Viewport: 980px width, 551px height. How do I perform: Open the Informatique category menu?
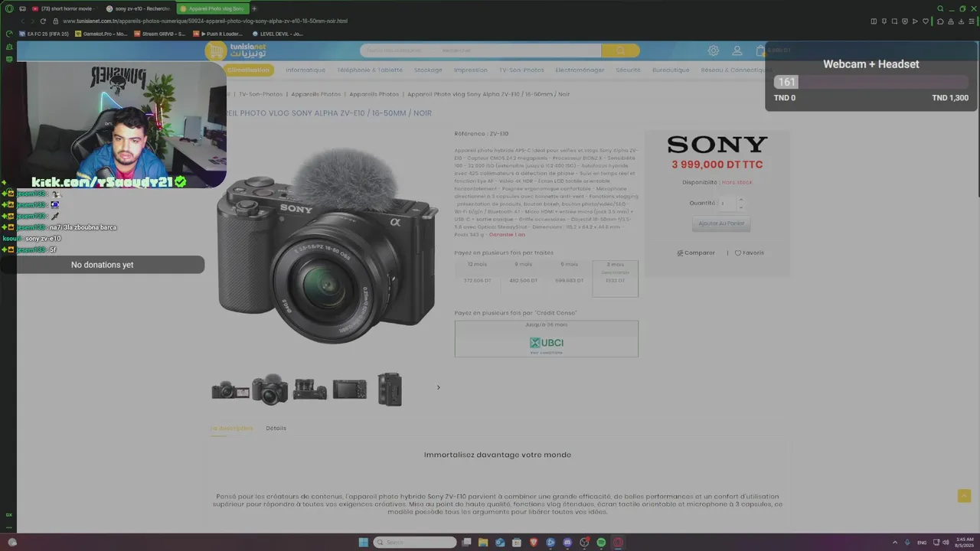click(x=305, y=70)
